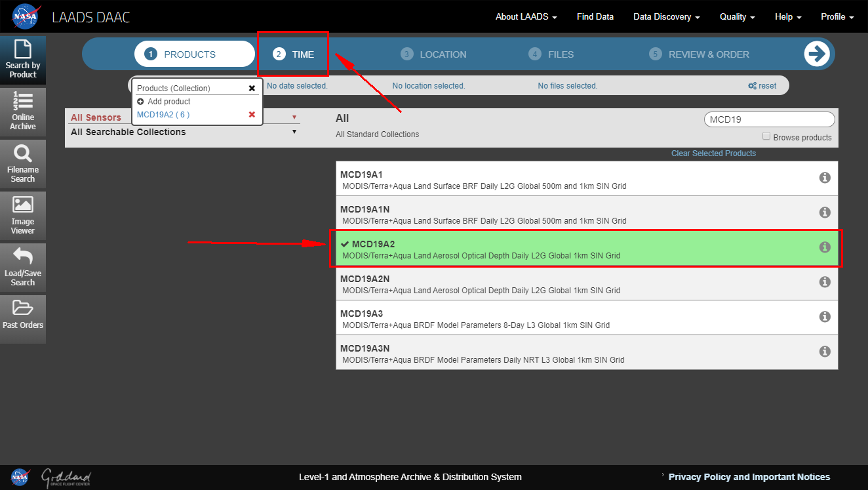Select the MCD19A1N product row
This screenshot has width=868, height=490.
[x=587, y=213]
